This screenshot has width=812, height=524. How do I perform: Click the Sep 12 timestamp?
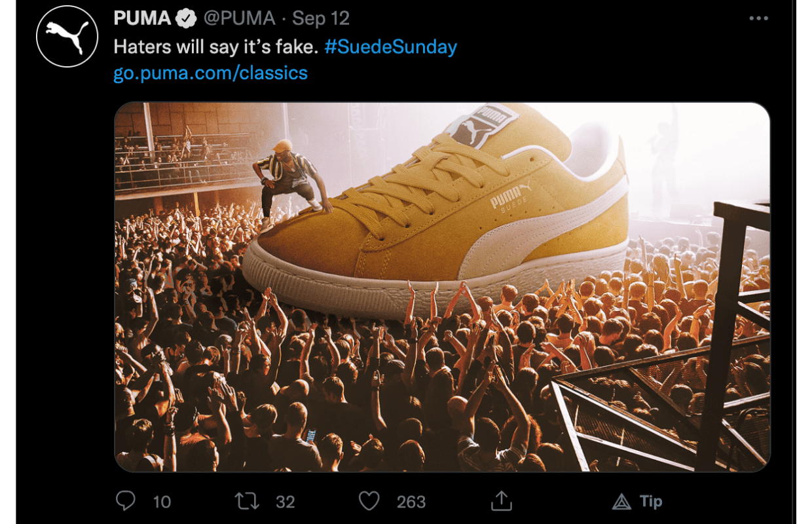click(321, 18)
